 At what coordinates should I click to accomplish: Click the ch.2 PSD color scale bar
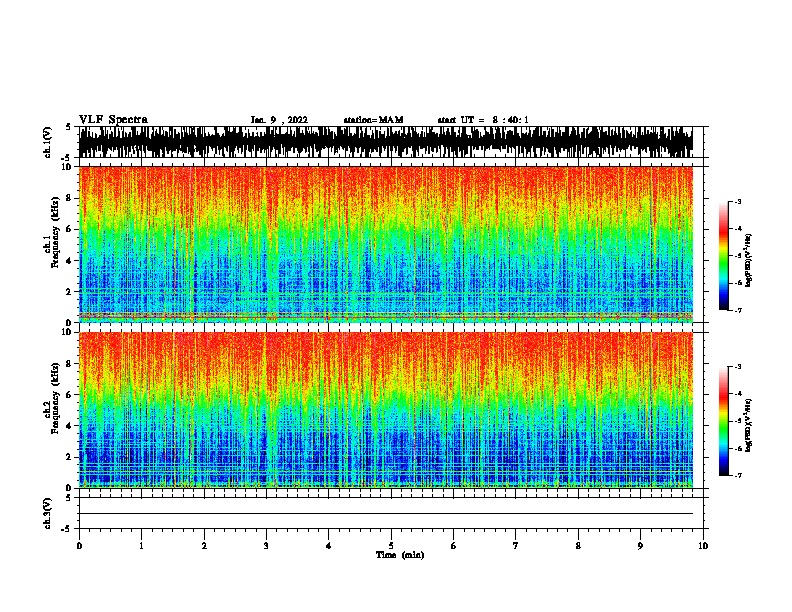click(x=724, y=421)
